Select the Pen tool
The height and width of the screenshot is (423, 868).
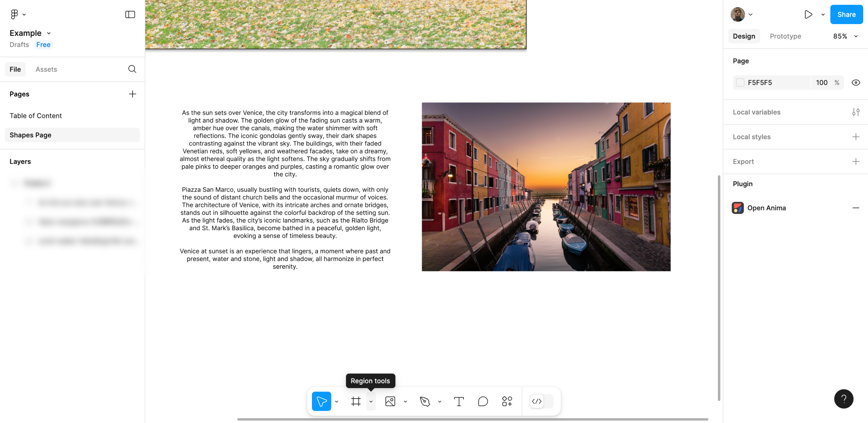tap(425, 401)
